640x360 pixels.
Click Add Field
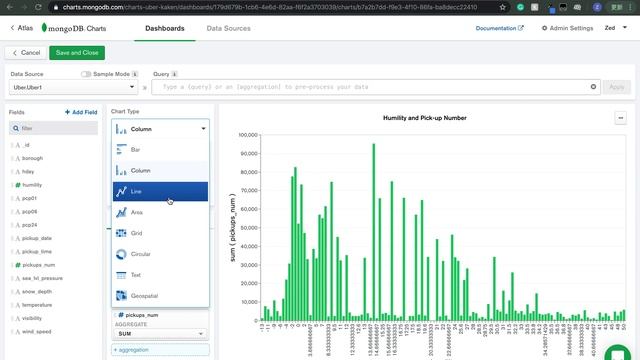[81, 112]
